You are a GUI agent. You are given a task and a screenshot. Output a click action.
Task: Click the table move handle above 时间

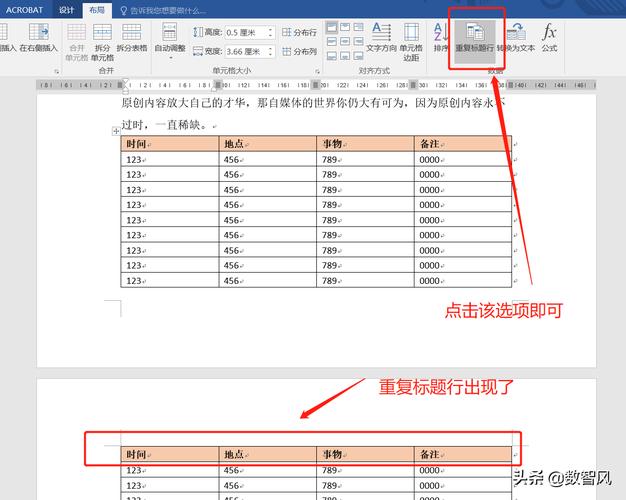(x=116, y=131)
